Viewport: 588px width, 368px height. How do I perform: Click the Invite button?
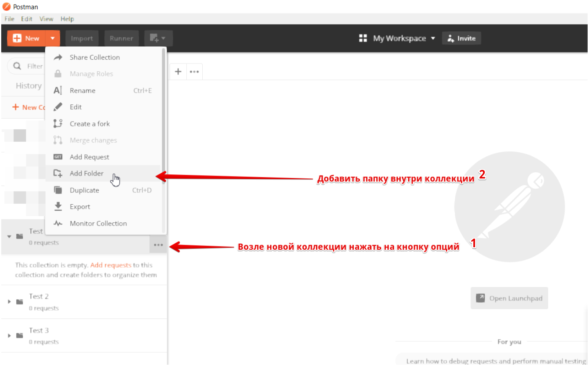pos(461,38)
